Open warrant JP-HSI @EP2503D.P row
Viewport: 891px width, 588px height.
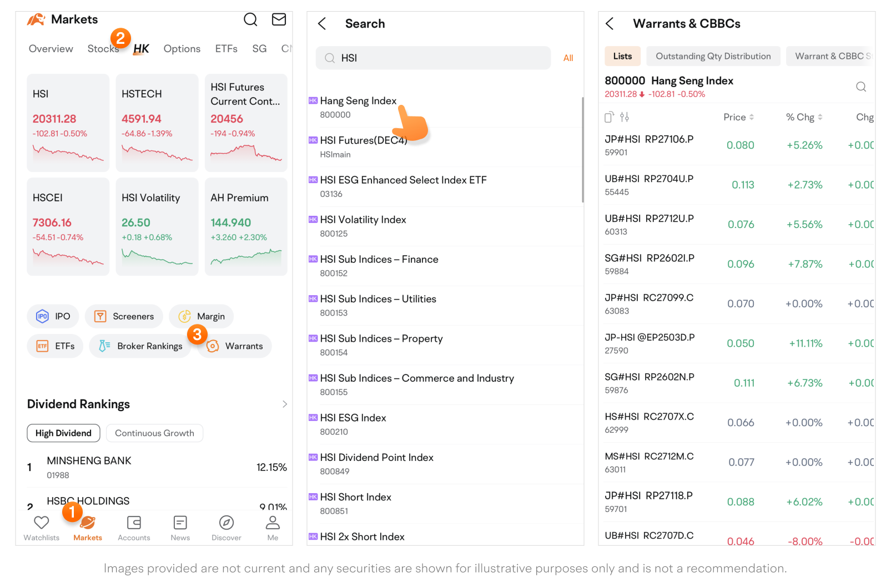(x=739, y=343)
